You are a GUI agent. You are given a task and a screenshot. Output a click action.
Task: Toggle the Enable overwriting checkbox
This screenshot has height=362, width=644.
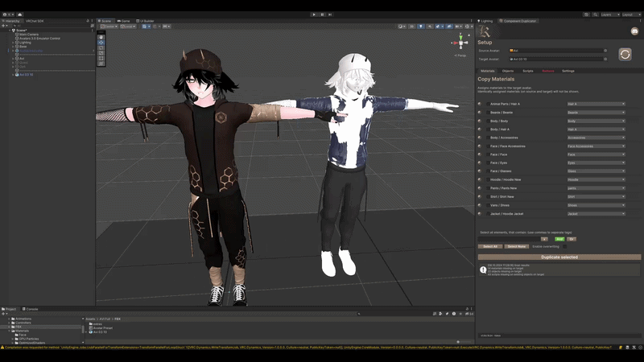point(565,247)
